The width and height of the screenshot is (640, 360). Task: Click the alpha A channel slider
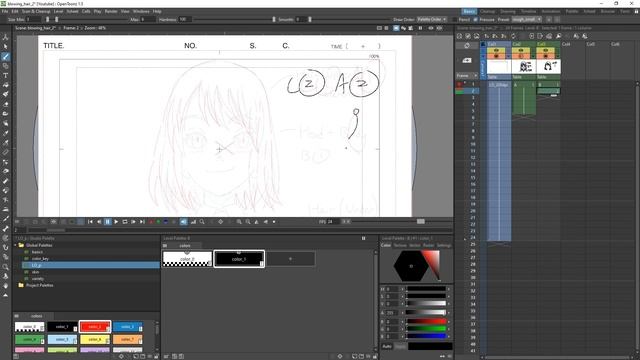(x=426, y=313)
